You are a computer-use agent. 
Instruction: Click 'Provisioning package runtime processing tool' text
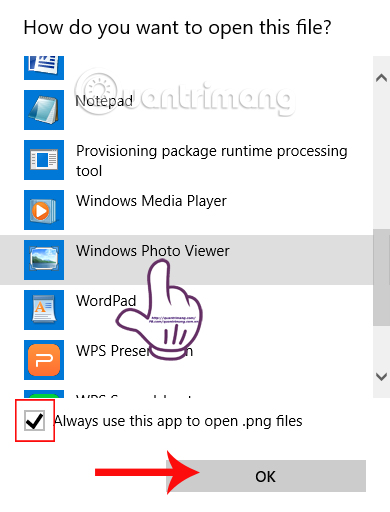pos(212,161)
